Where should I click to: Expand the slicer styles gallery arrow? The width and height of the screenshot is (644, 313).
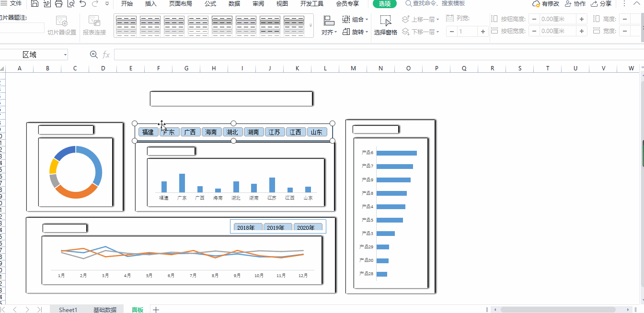(310, 25)
